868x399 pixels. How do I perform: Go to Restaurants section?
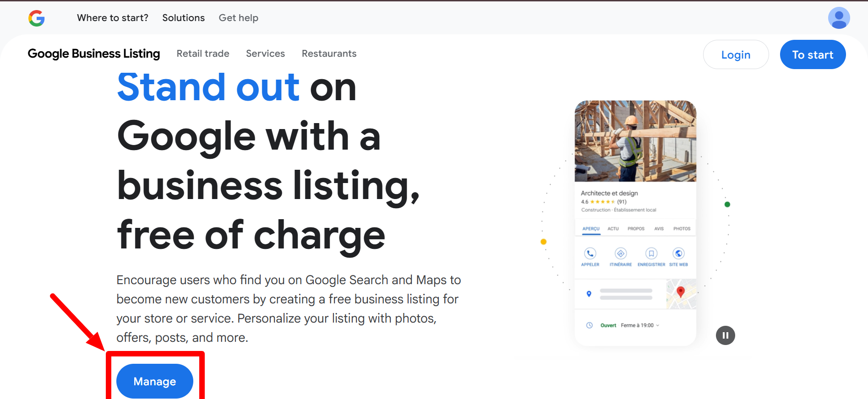[329, 54]
